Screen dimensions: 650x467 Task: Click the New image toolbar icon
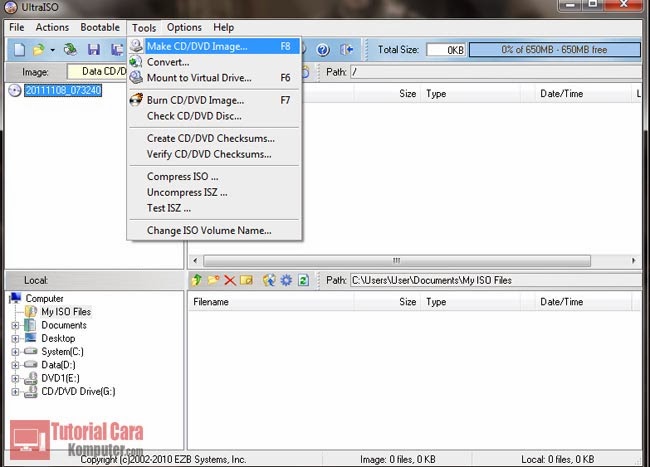[x=19, y=50]
